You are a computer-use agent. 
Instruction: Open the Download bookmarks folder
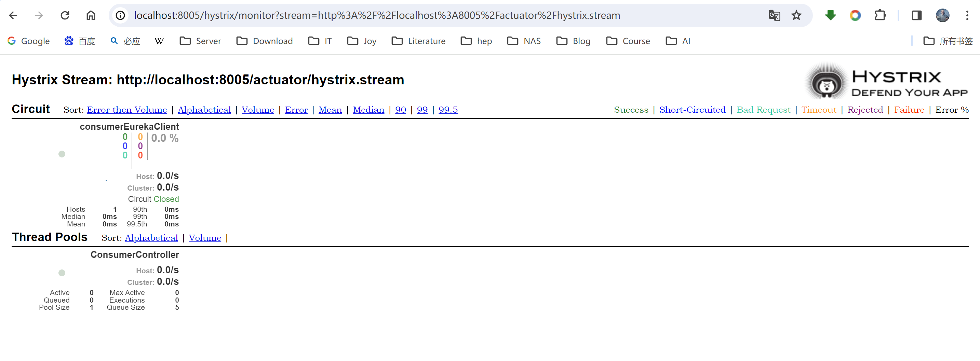coord(265,41)
